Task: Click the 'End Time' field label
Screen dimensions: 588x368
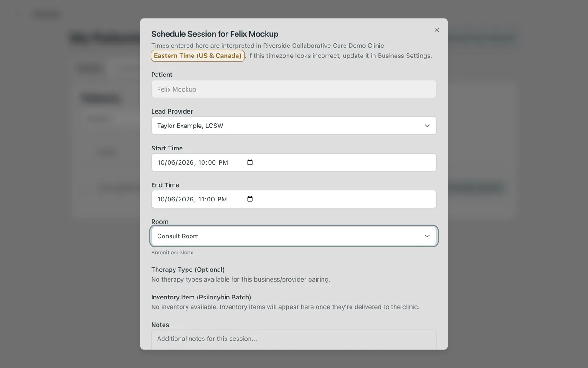Action: (x=165, y=185)
